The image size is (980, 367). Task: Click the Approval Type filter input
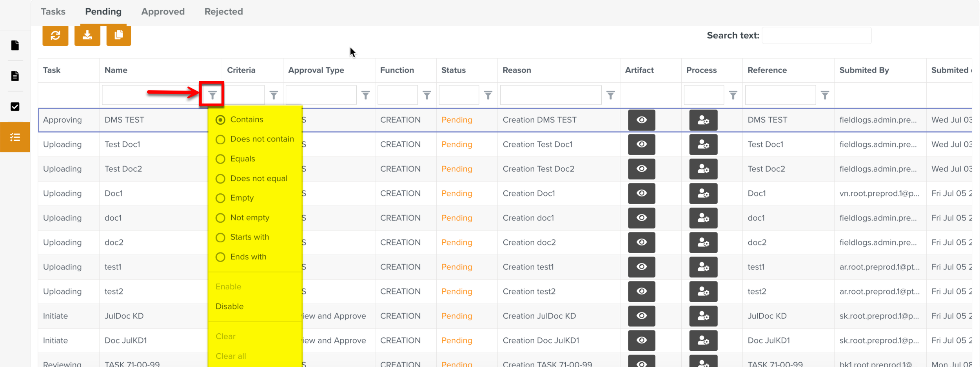tap(321, 95)
